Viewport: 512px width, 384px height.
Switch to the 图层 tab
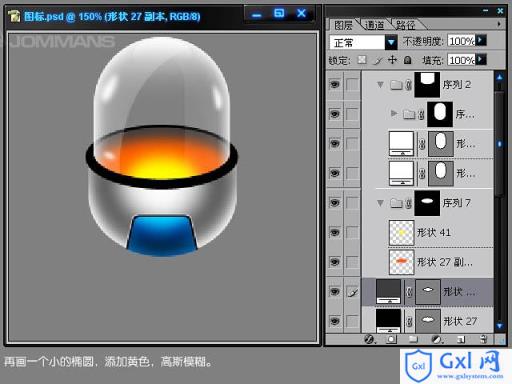pos(343,25)
